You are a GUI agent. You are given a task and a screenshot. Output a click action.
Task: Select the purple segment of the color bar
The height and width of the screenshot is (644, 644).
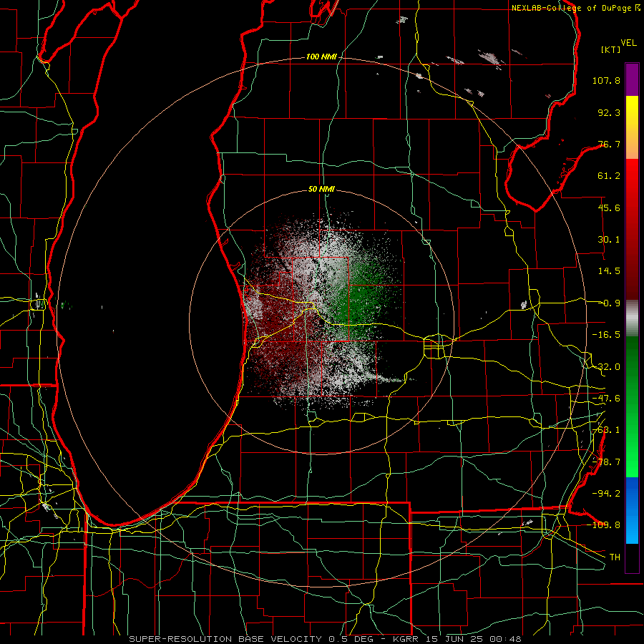click(632, 79)
